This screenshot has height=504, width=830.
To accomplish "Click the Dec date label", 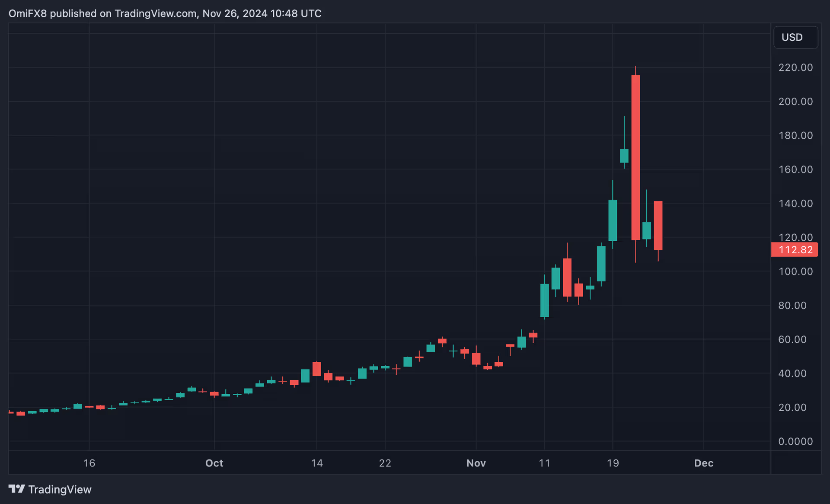I will pos(703,463).
